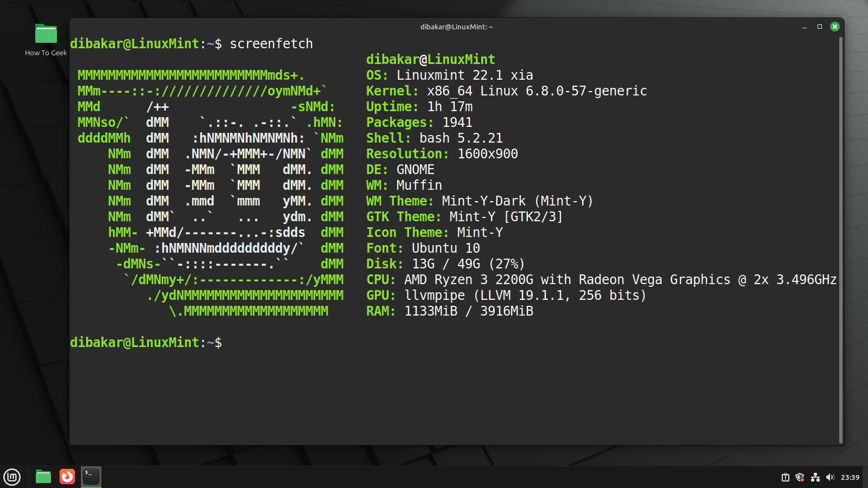Click the Terminal taskbar window button

pyautogui.click(x=91, y=477)
